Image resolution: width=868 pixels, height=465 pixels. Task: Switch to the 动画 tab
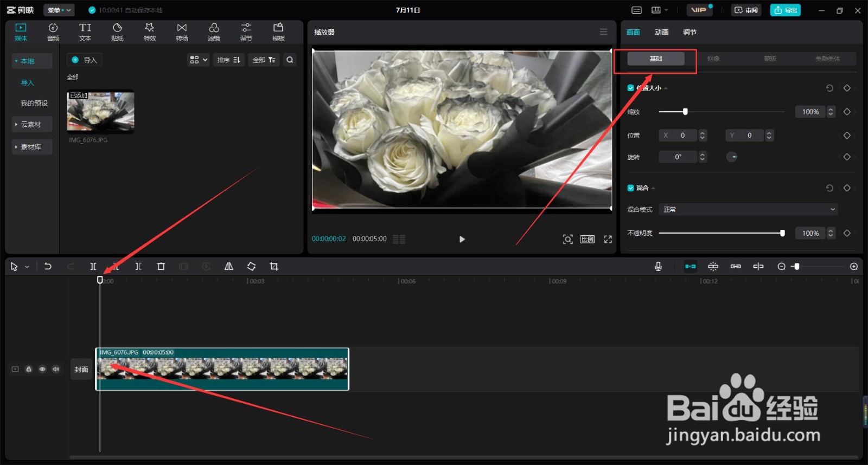point(661,32)
